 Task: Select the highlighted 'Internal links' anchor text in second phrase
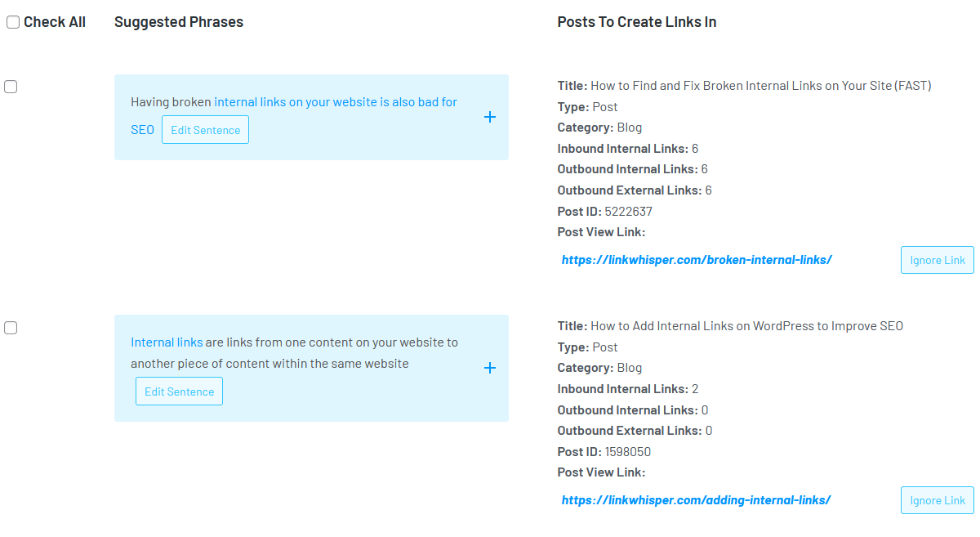(167, 342)
